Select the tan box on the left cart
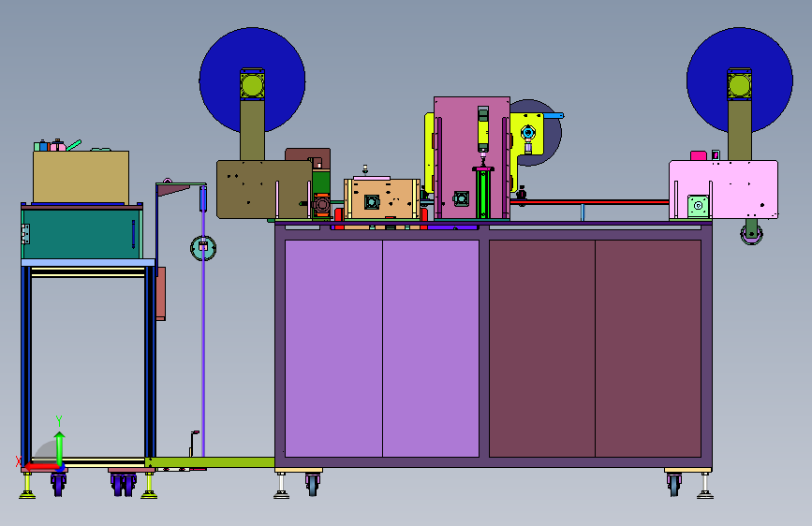The image size is (812, 526). [81, 177]
